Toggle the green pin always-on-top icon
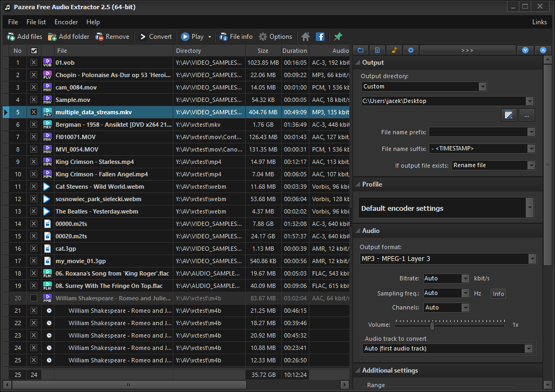 pyautogui.click(x=338, y=37)
